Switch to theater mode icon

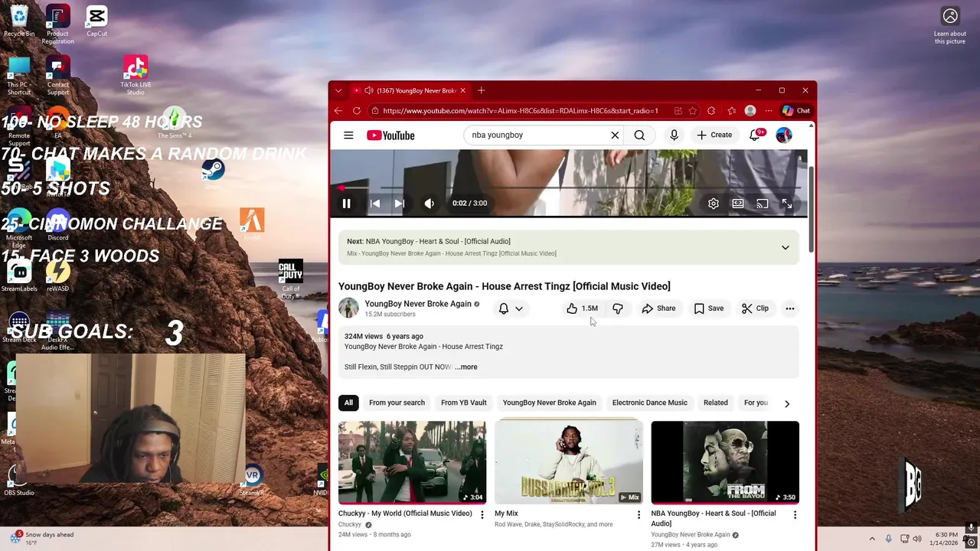(737, 204)
